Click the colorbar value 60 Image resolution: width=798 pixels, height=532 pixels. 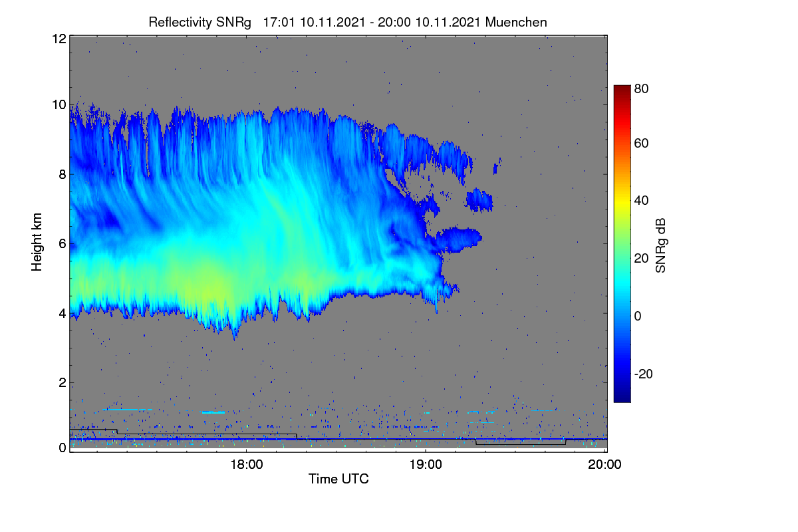click(x=642, y=143)
